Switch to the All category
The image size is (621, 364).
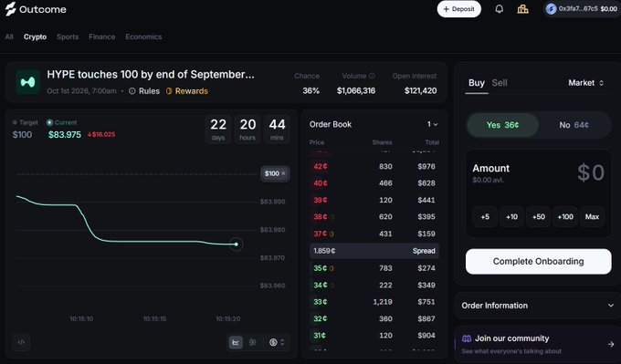[x=9, y=36]
